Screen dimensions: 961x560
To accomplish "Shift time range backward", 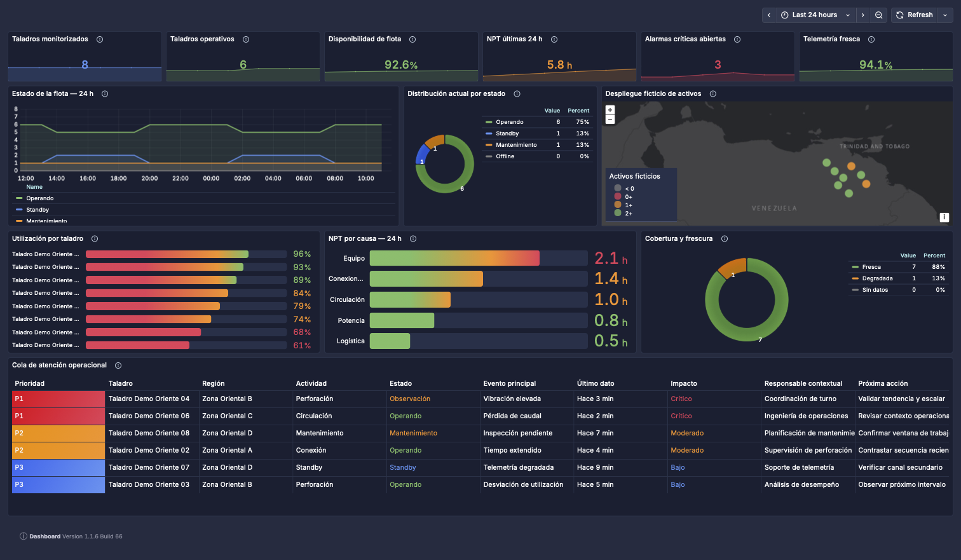I will 769,15.
